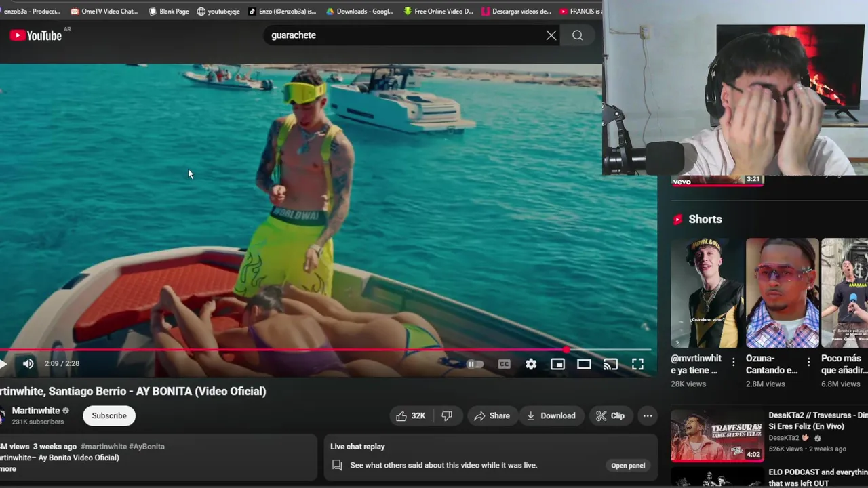The width and height of the screenshot is (868, 488).
Task: Switch to the Blank Page tab
Action: [x=169, y=12]
